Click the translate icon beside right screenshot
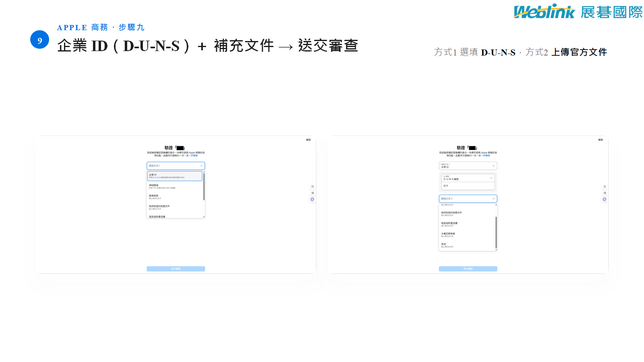Screen dimensions: 644x362 click(605, 187)
